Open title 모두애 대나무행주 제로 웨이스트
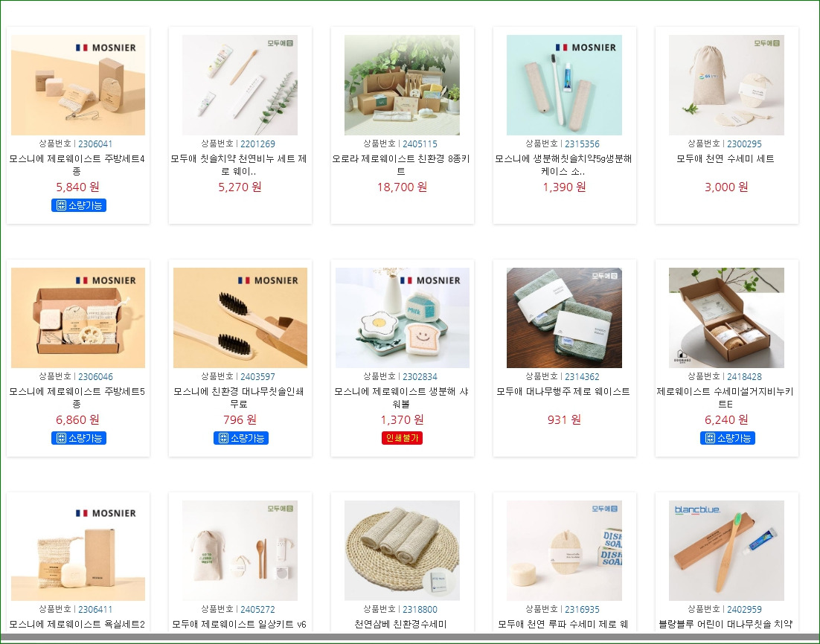 tap(563, 391)
